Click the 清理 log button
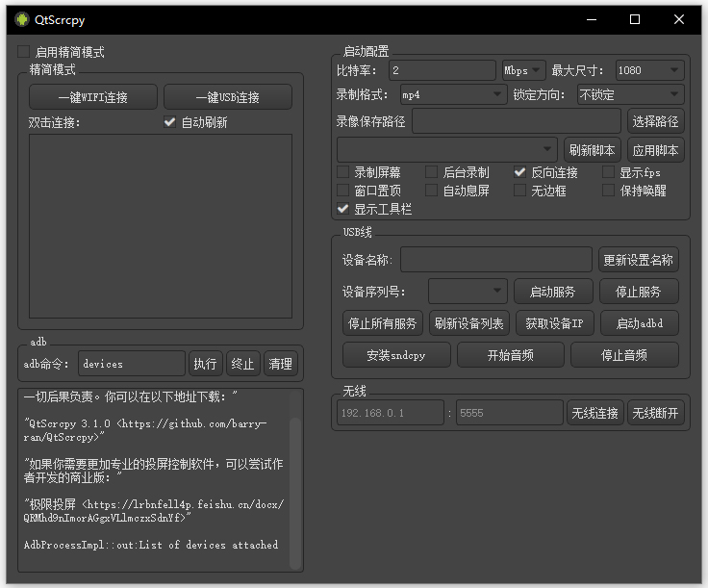The image size is (708, 588). pyautogui.click(x=280, y=364)
